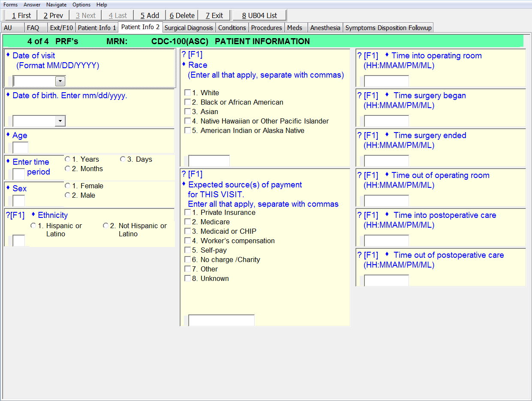Focus the Race codes text box
This screenshot has height=401, width=532.
(x=209, y=161)
